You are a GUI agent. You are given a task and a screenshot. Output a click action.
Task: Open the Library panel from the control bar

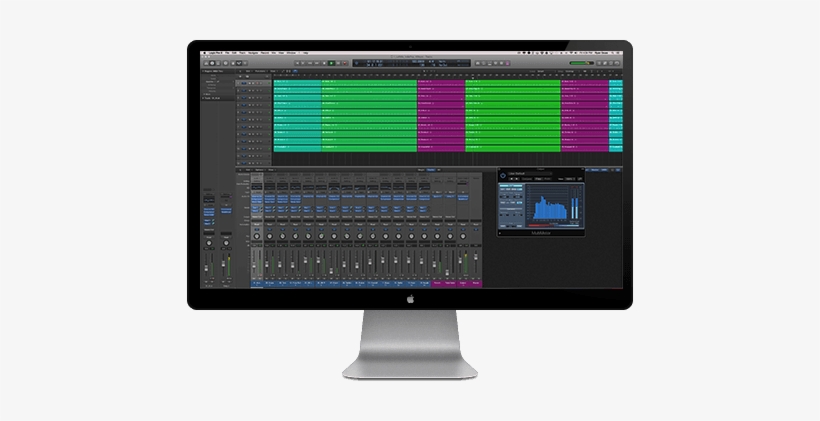tap(206, 63)
